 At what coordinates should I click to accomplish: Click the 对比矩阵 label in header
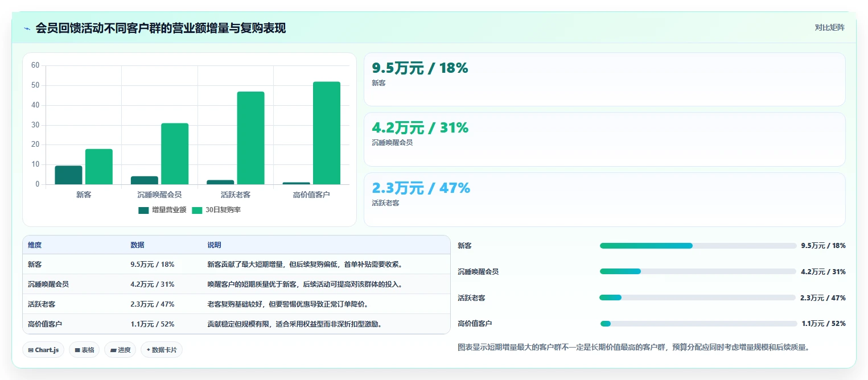point(829,27)
